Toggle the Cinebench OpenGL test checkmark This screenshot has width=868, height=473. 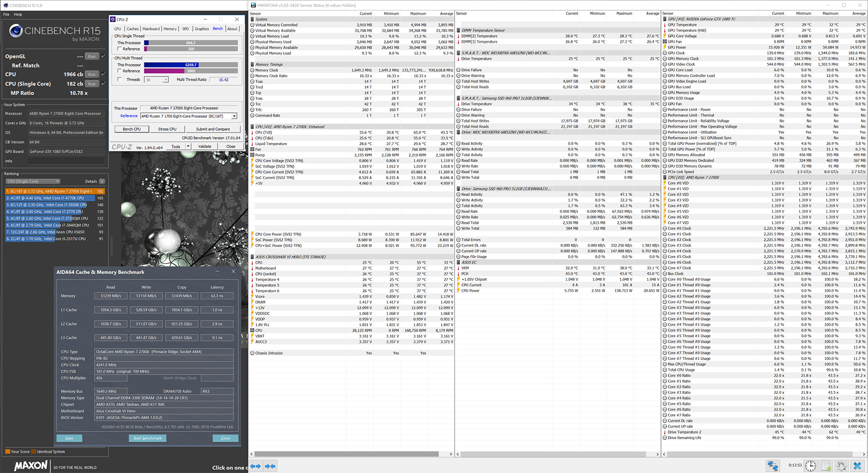click(x=103, y=56)
